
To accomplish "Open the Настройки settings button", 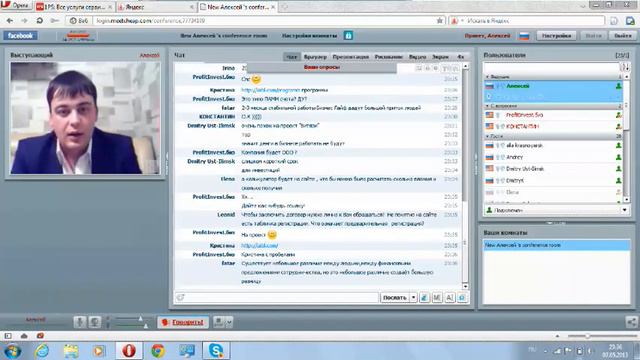I will coord(556,36).
